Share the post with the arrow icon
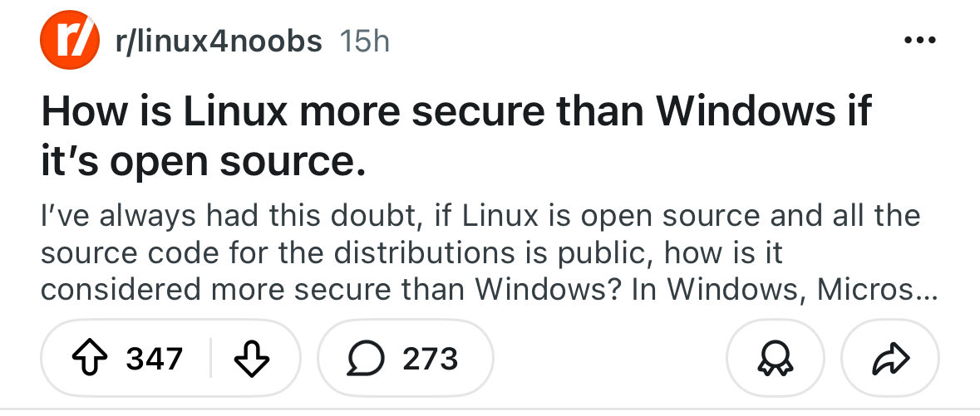Screen dimensions: 980x416 (x=890, y=359)
